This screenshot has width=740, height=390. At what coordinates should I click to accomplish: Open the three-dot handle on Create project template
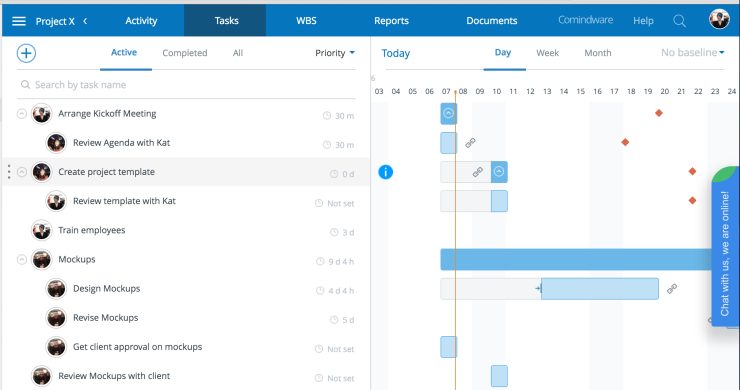coord(9,172)
